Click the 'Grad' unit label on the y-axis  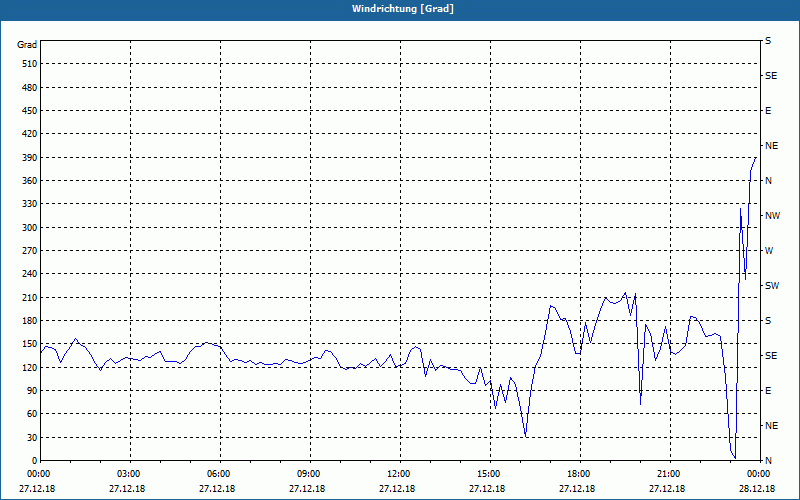[27, 45]
